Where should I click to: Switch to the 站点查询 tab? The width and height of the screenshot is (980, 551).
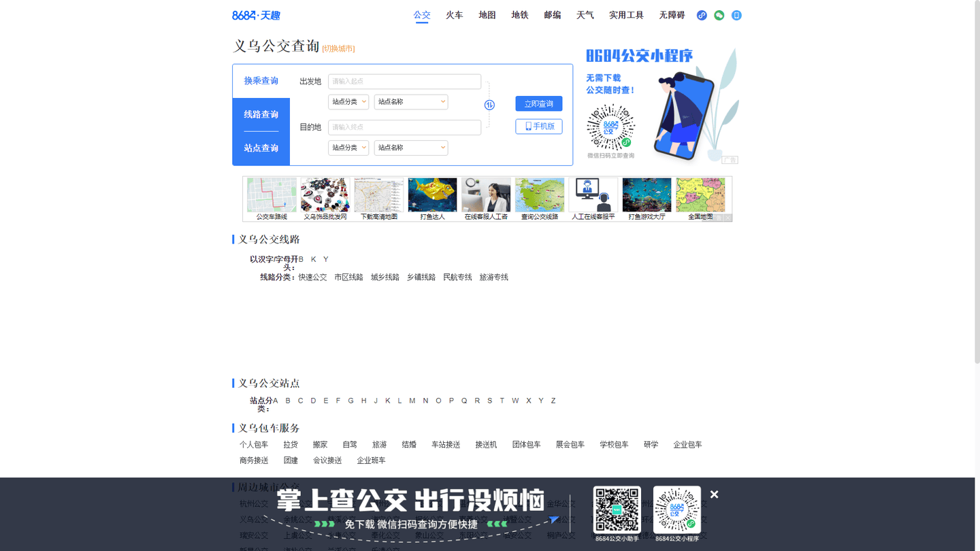point(261,148)
